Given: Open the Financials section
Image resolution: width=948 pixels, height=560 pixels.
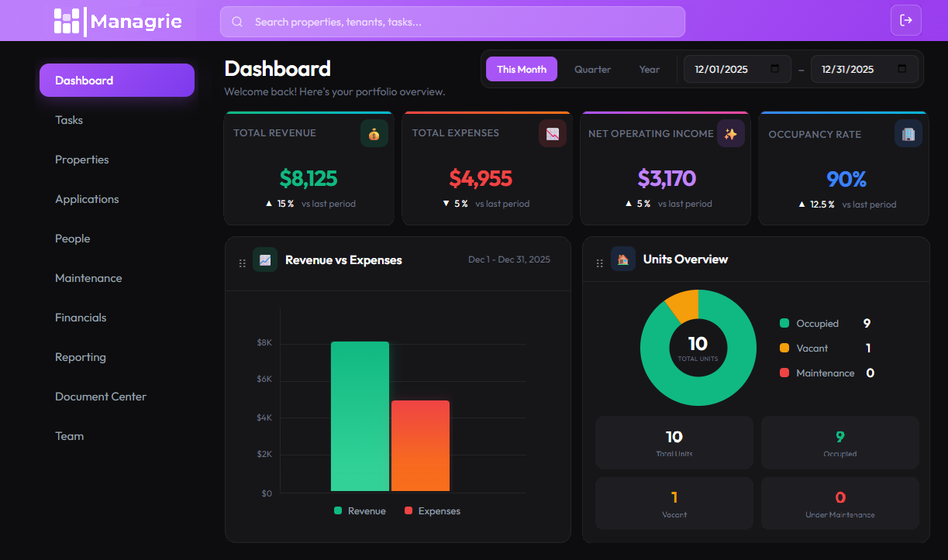Looking at the screenshot, I should coord(81,317).
